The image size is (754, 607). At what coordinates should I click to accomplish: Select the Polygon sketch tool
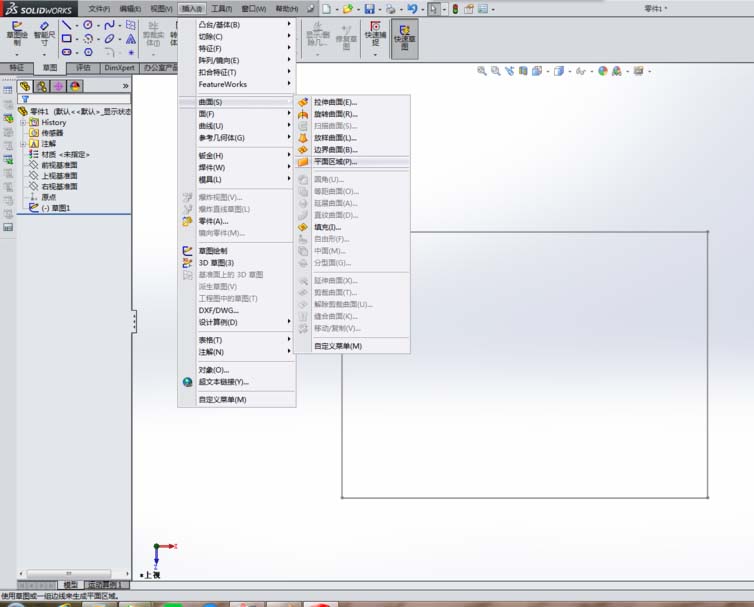88,52
